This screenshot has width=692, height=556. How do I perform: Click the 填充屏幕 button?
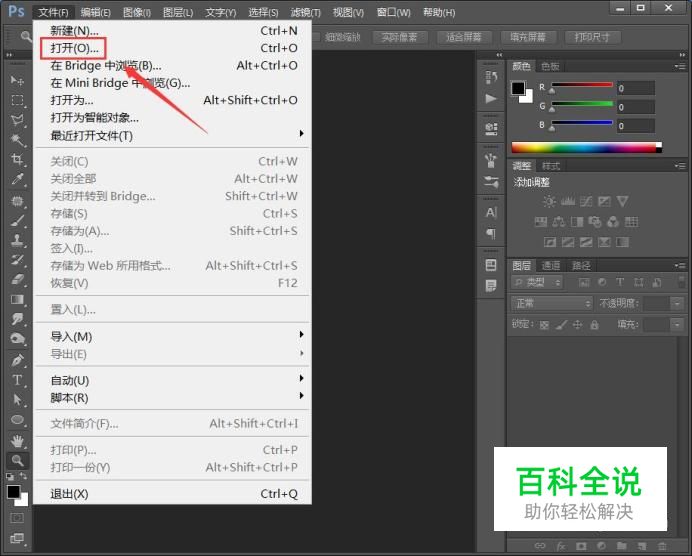tap(528, 38)
